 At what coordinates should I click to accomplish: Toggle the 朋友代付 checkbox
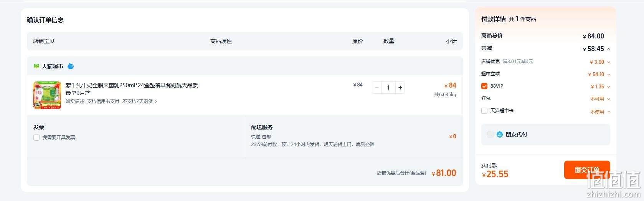(490, 135)
